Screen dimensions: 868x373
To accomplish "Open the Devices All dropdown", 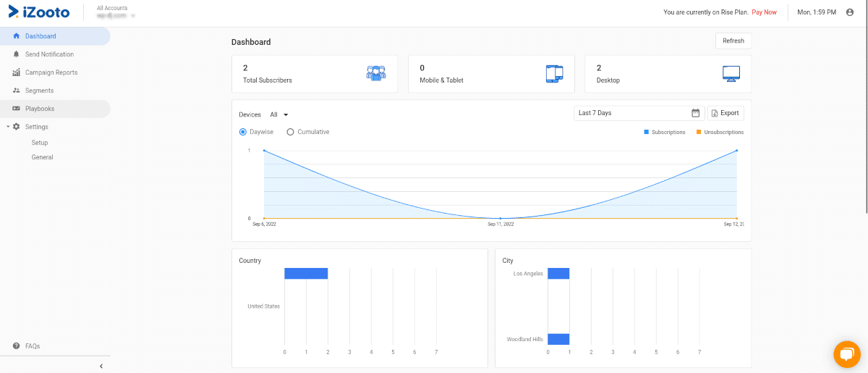I will [279, 114].
